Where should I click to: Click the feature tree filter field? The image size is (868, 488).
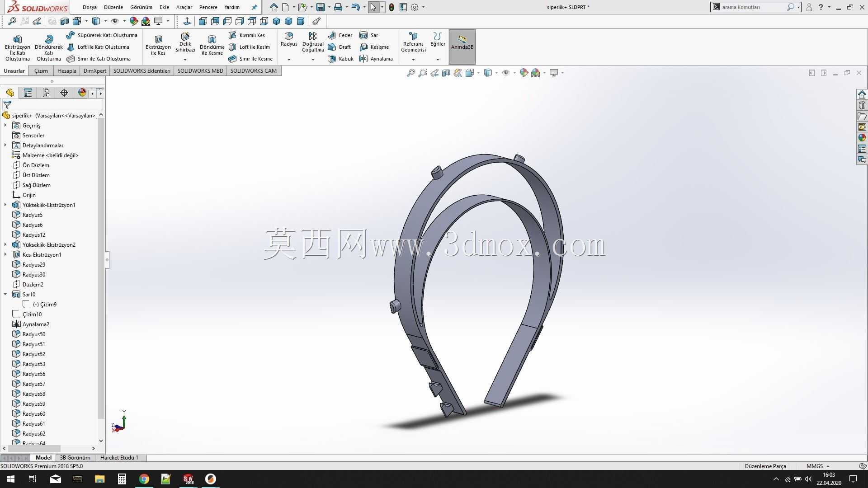[x=52, y=104]
